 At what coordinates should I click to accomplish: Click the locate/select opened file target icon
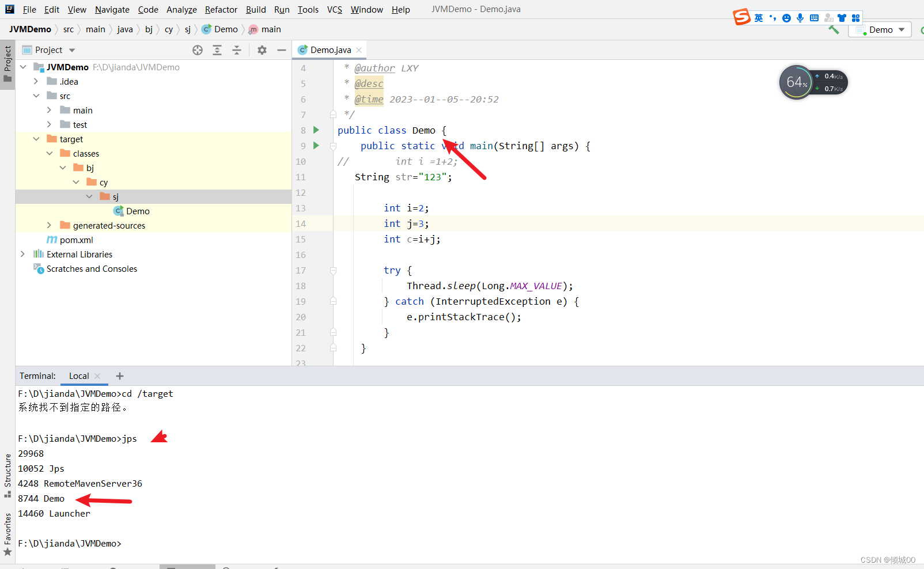(x=198, y=50)
